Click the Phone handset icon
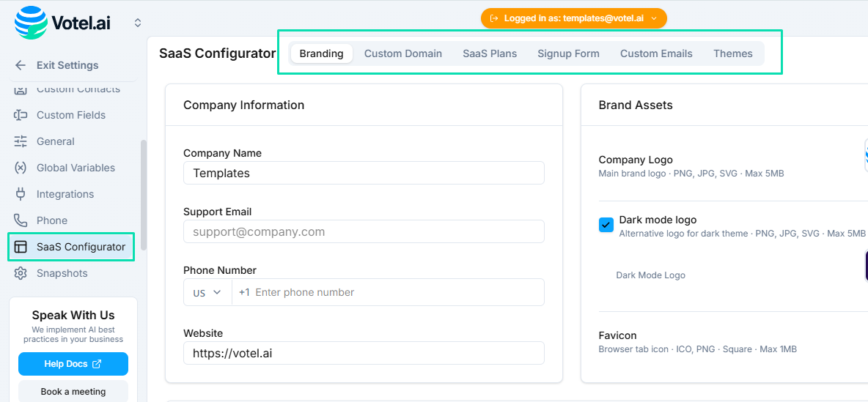 tap(21, 220)
